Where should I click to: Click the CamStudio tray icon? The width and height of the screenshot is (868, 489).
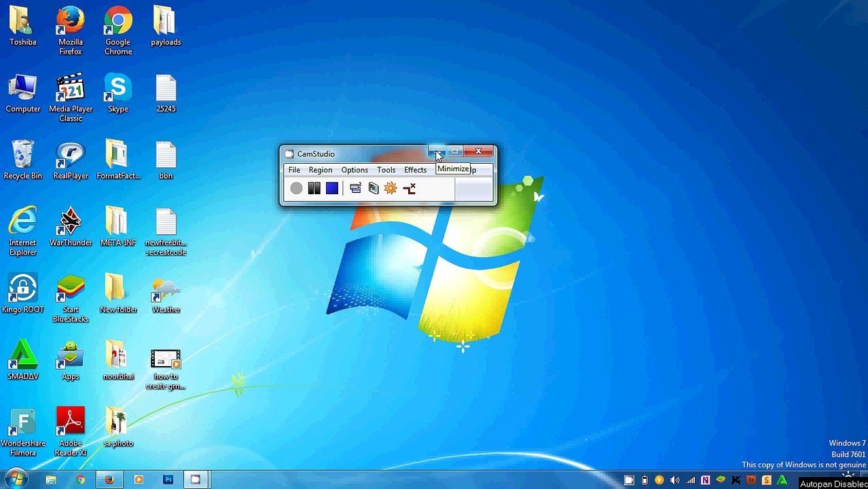pos(629,481)
